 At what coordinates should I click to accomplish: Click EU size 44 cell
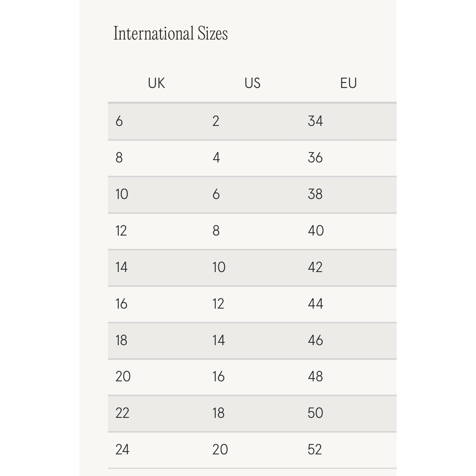(x=315, y=304)
